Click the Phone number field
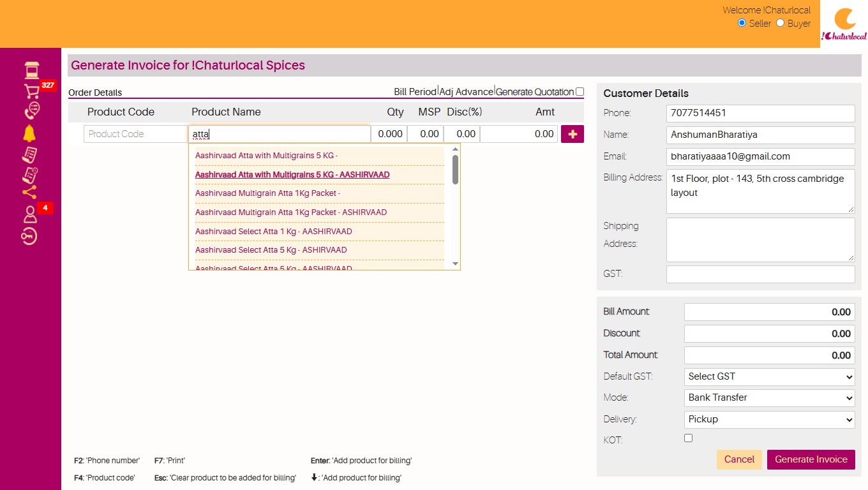The image size is (868, 490). [760, 114]
